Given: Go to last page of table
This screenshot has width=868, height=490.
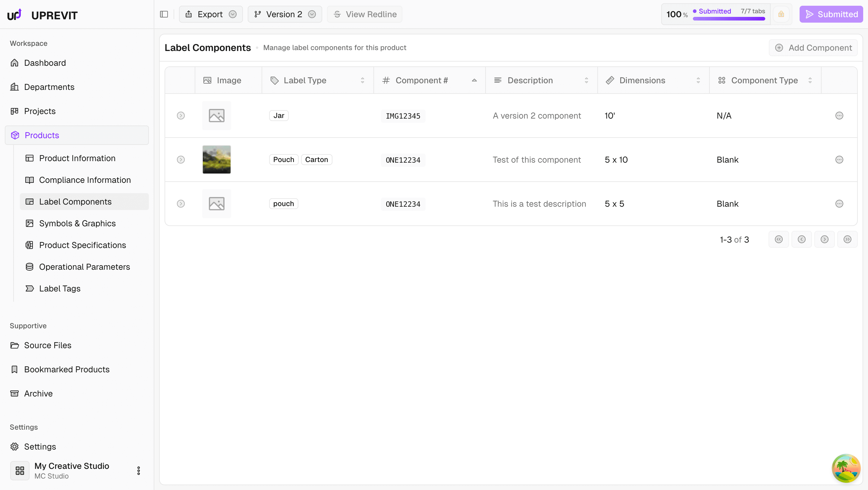Looking at the screenshot, I should click(x=847, y=240).
